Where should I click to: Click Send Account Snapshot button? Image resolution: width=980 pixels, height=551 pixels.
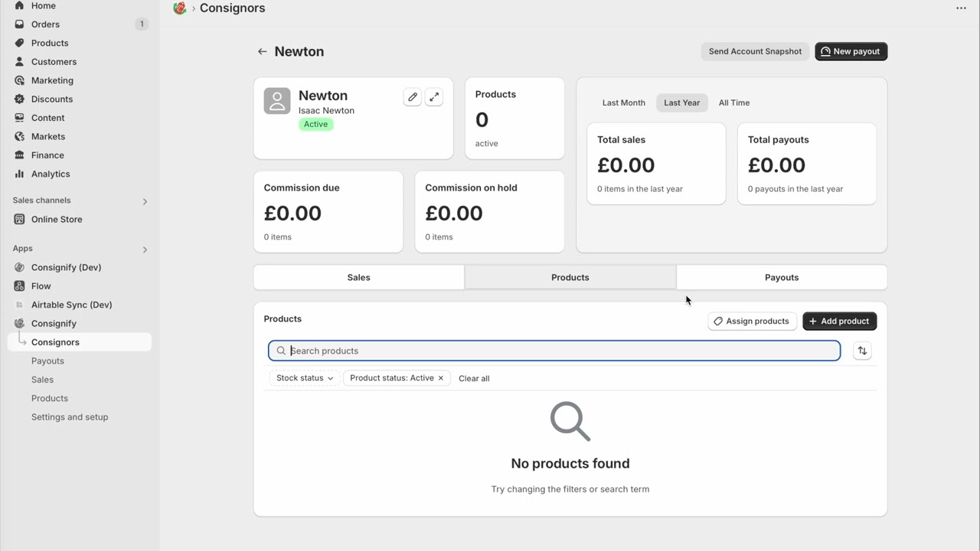coord(755,51)
